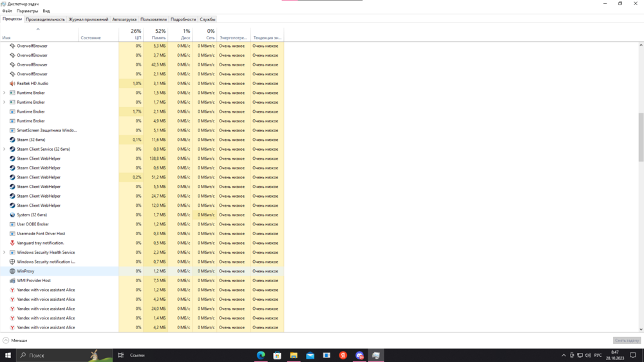This screenshot has height=362, width=644.
Task: Select the User OOBE Broker row
Action: 142,224
